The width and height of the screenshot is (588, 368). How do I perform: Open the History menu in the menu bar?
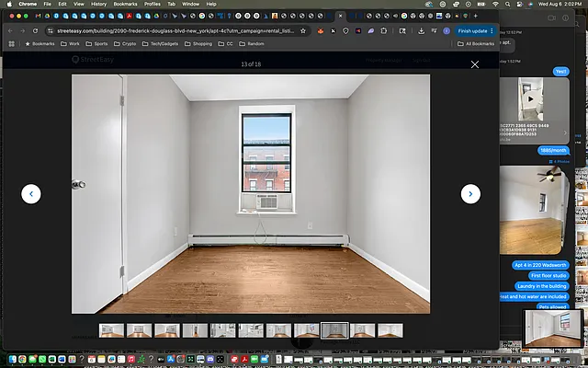(98, 4)
